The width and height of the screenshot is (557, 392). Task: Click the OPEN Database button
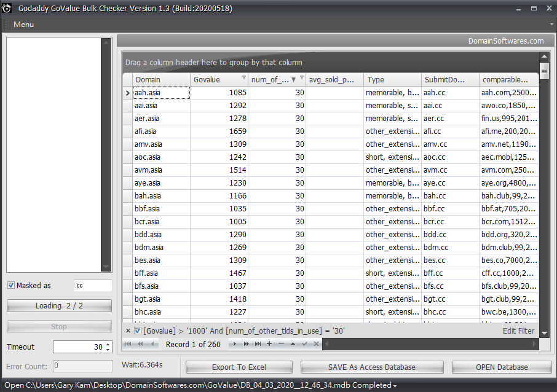coord(502,367)
